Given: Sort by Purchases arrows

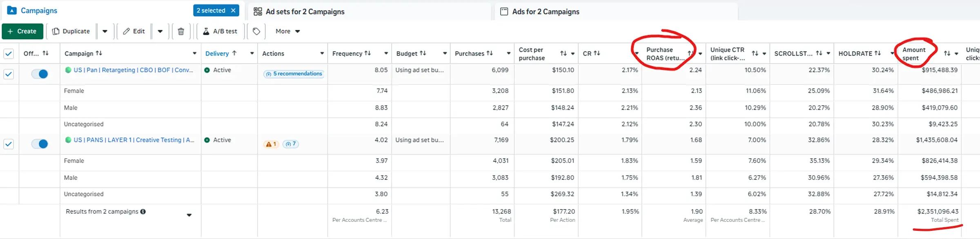Looking at the screenshot, I should [490, 53].
